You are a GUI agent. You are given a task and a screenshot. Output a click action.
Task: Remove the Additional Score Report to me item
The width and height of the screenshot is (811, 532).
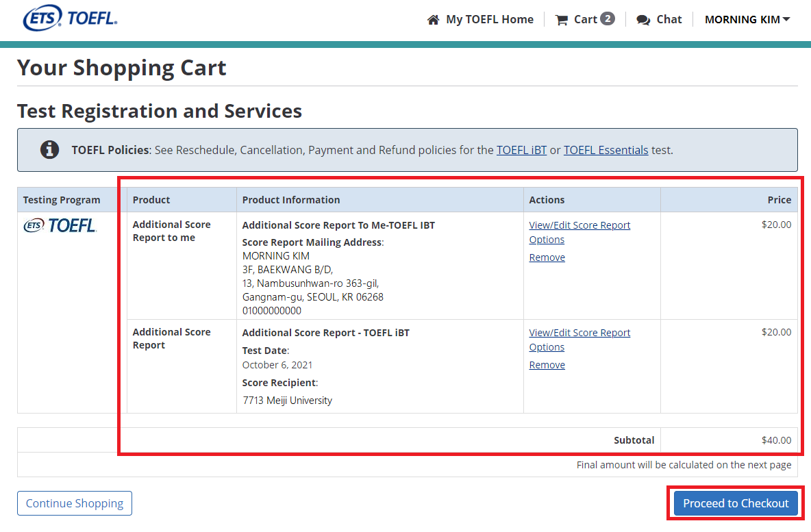point(547,257)
